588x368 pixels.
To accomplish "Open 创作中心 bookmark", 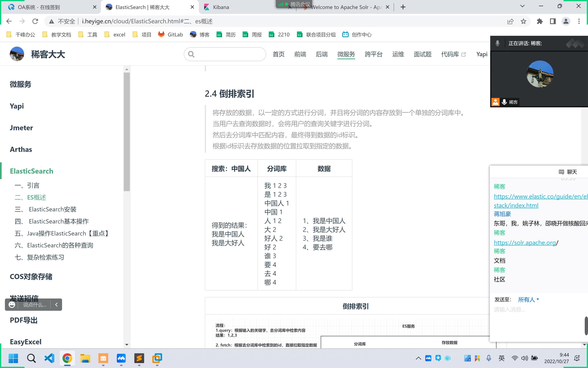I will 357,35.
